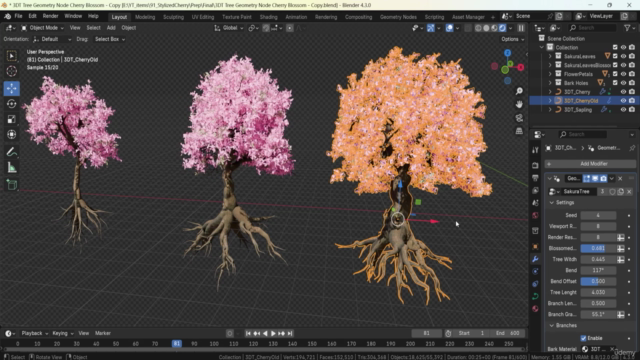Select the Annotate tool
This screenshot has width=640, height=360.
[x=11, y=152]
